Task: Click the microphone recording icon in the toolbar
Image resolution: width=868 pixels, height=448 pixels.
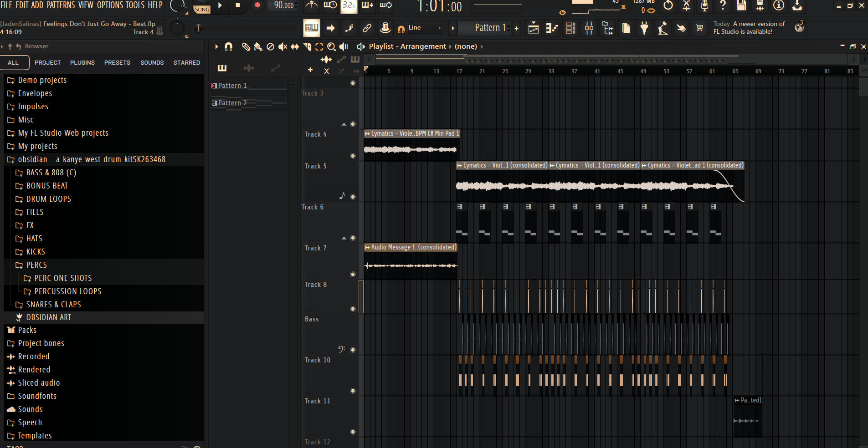Action: 704,5
